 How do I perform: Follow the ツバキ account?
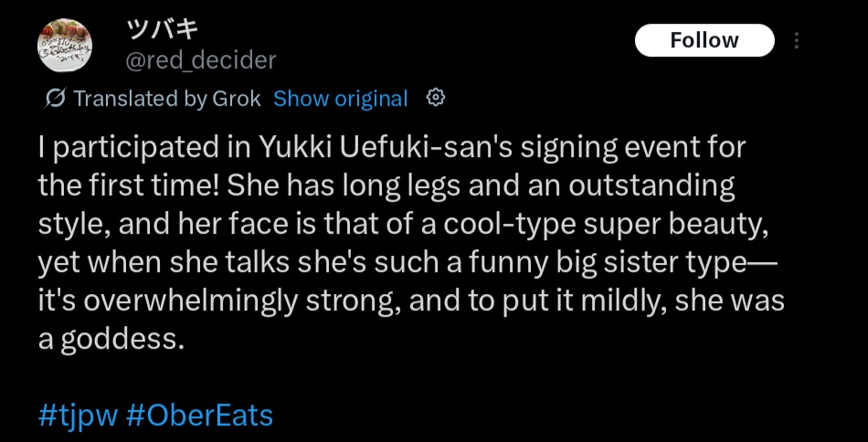(x=704, y=40)
